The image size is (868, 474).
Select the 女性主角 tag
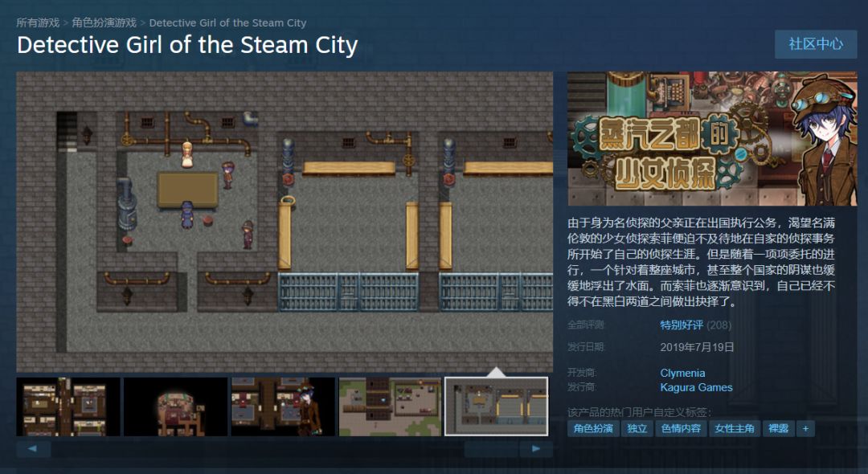click(x=735, y=429)
